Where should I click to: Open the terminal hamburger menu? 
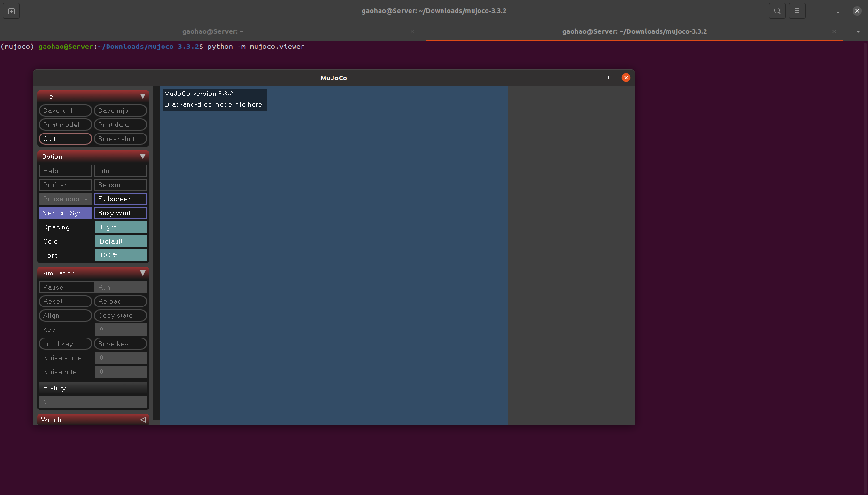coord(797,11)
